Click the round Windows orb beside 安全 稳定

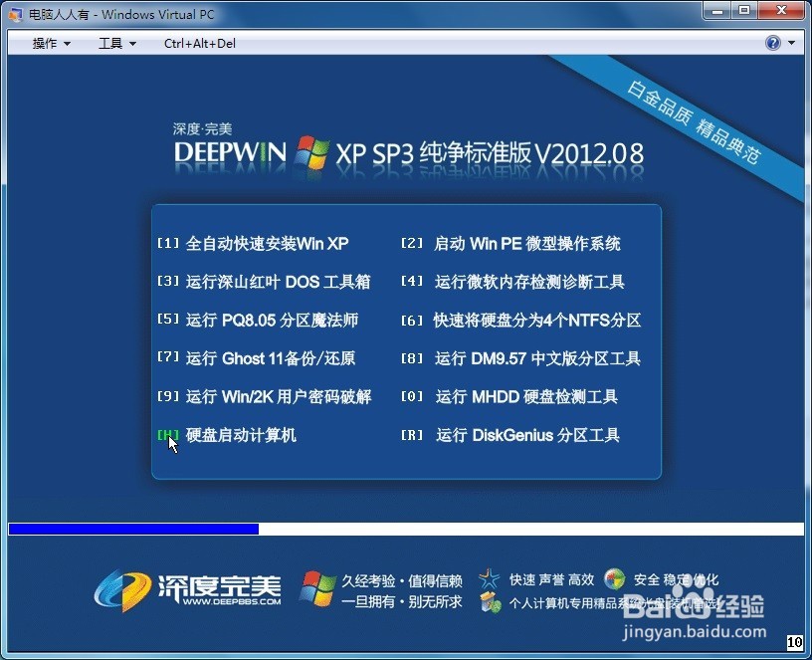pyautogui.click(x=615, y=579)
